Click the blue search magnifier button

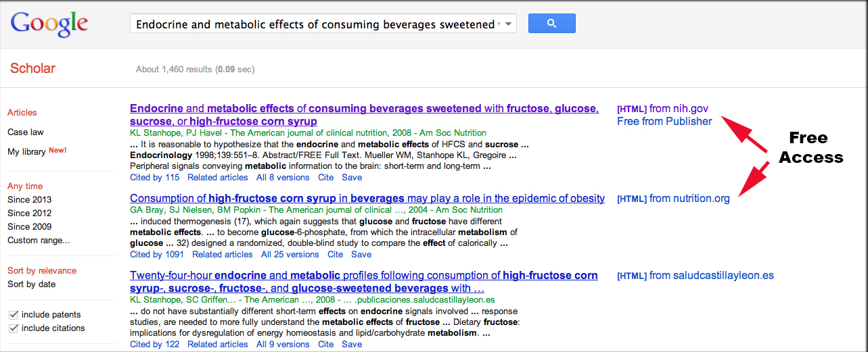[x=551, y=24]
